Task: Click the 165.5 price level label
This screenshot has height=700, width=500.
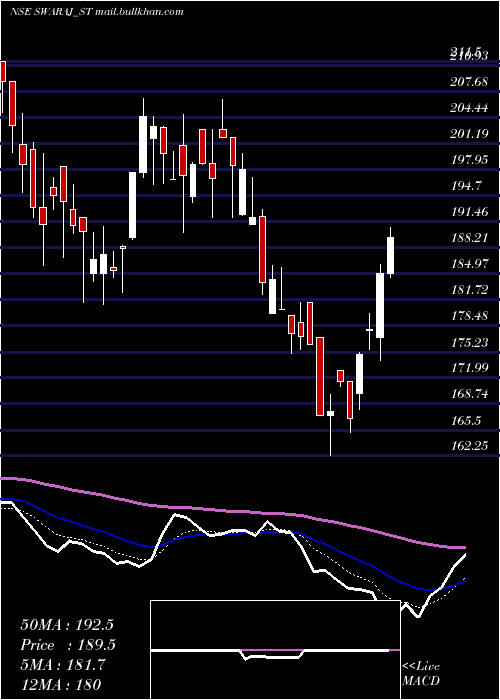Action: point(466,420)
